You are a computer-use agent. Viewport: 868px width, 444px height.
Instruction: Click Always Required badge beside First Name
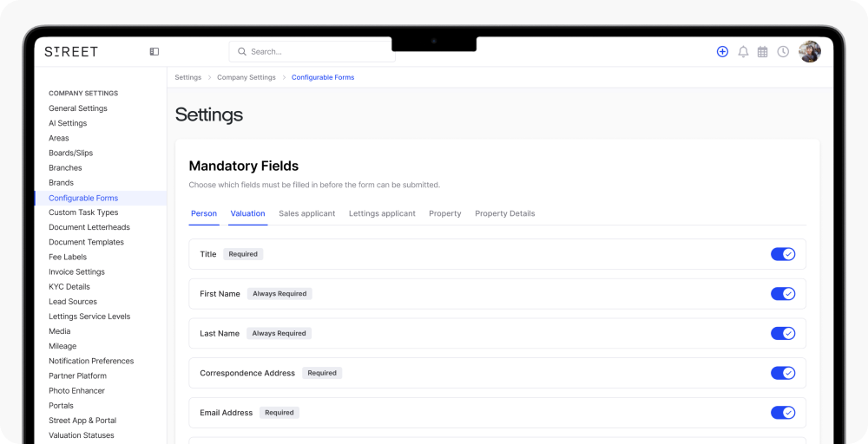pyautogui.click(x=279, y=294)
